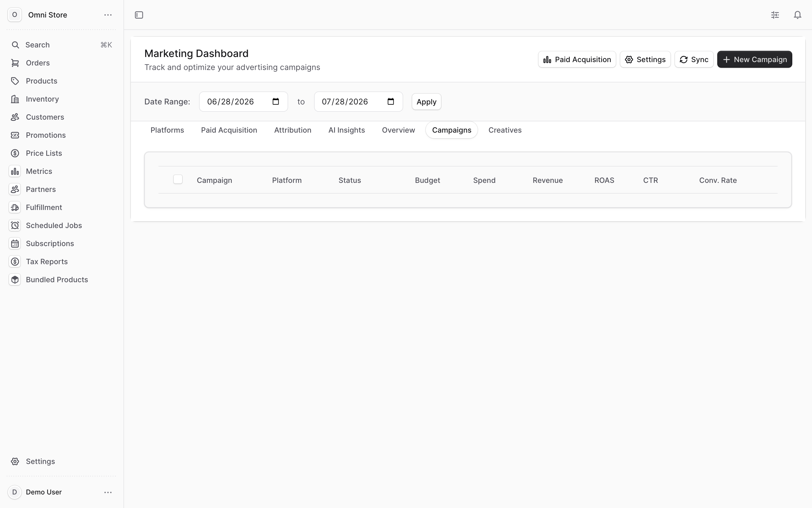The height and width of the screenshot is (508, 812).
Task: Open the Paid Acquisition header button
Action: pyautogui.click(x=577, y=60)
